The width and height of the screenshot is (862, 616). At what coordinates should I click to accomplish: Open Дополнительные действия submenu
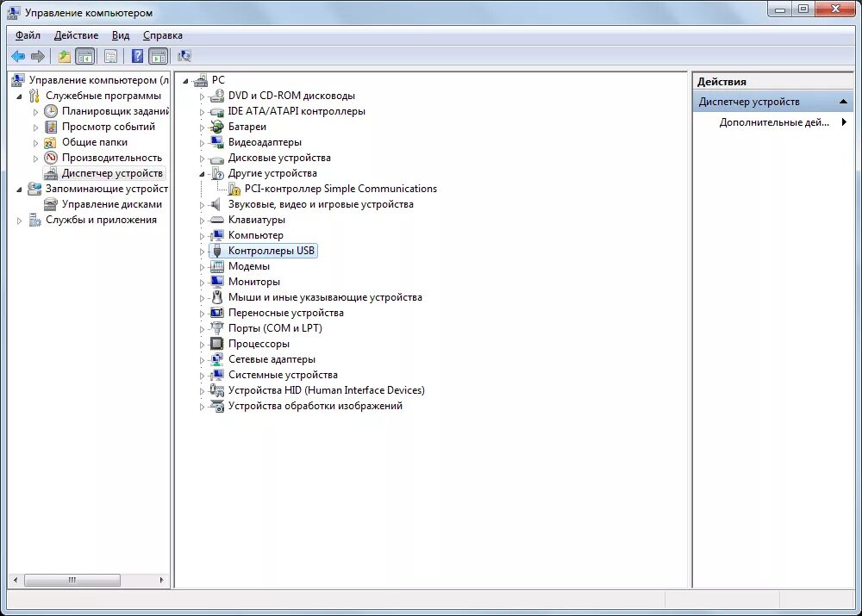pyautogui.click(x=773, y=122)
